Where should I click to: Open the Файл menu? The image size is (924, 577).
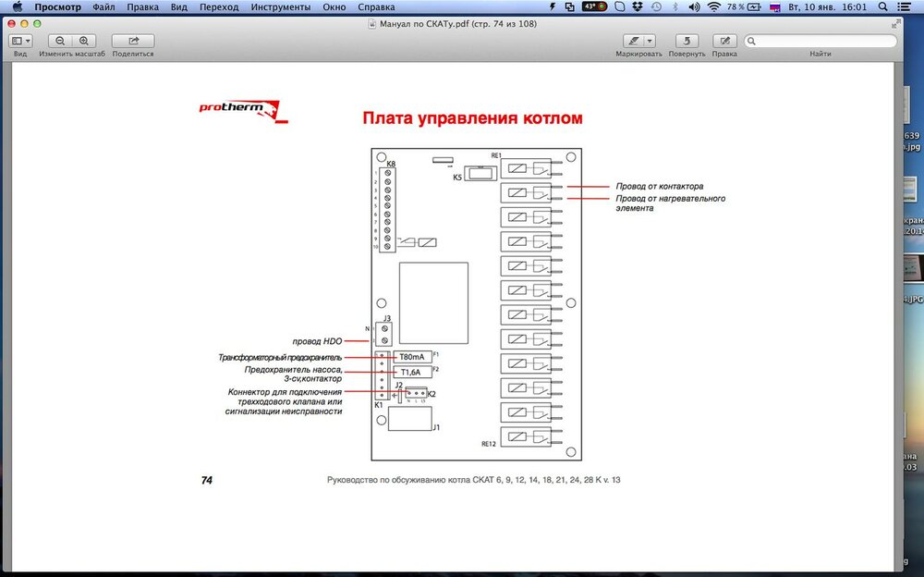(x=103, y=7)
